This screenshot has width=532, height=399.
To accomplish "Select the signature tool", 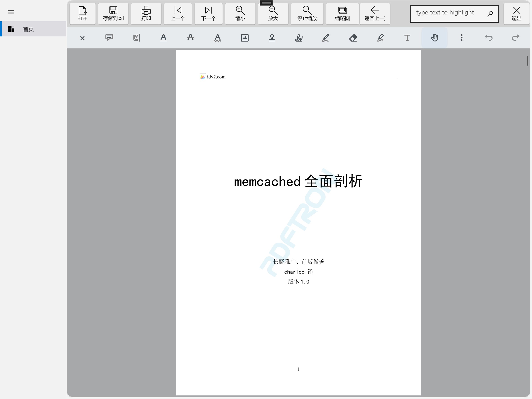I will 299,38.
